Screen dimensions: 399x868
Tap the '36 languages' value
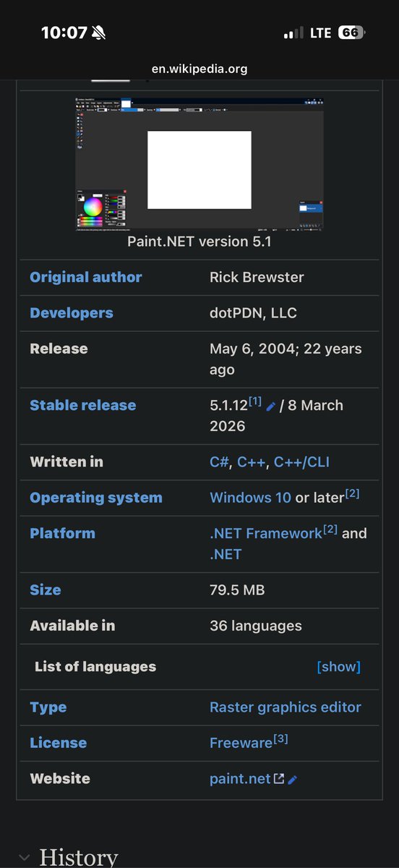coord(256,626)
